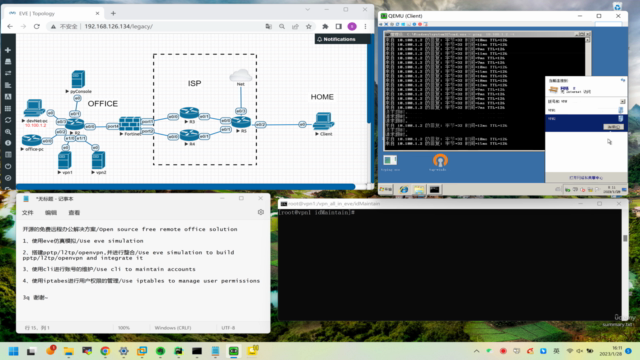Screen dimensions: 640x360
Task: Open the OpenVPN GUI desktop icon in QEMU
Action: 440,162
